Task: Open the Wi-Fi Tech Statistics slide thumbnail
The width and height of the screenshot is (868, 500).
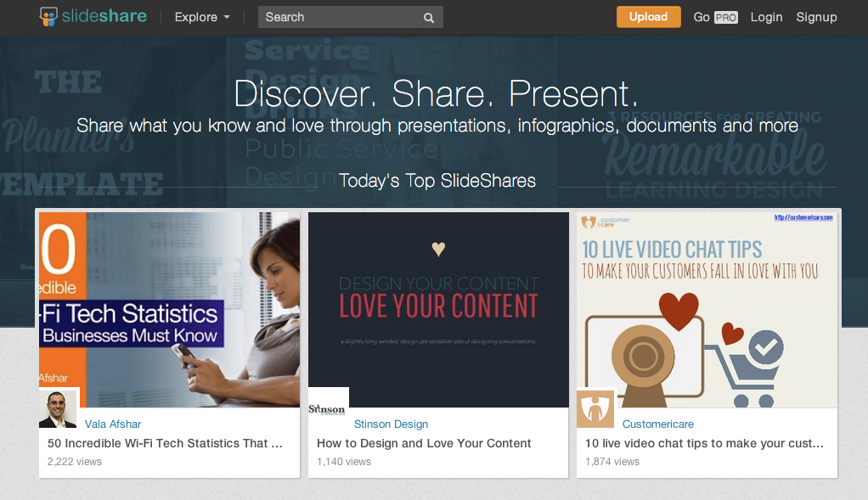Action: tap(169, 310)
